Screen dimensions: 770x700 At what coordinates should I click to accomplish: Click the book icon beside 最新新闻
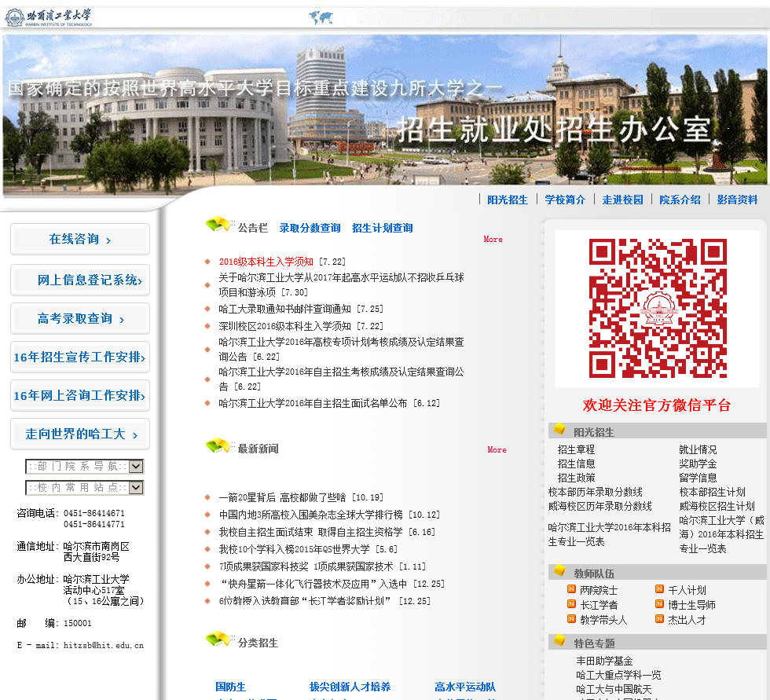click(x=218, y=446)
